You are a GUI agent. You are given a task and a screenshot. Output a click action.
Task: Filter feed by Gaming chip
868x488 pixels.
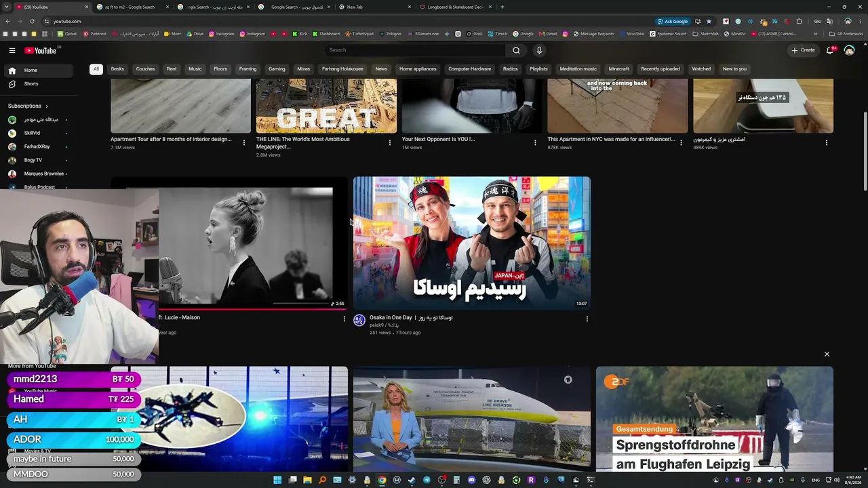click(277, 69)
